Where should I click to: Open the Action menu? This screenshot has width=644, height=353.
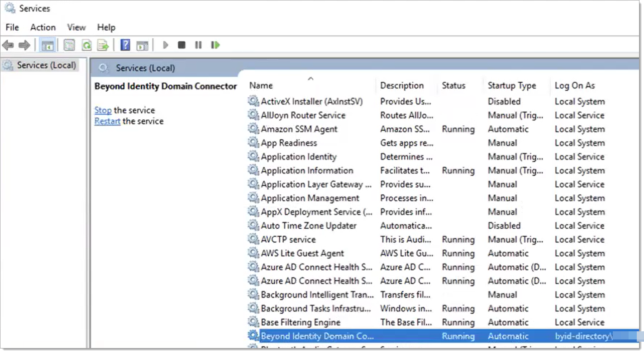pos(43,28)
